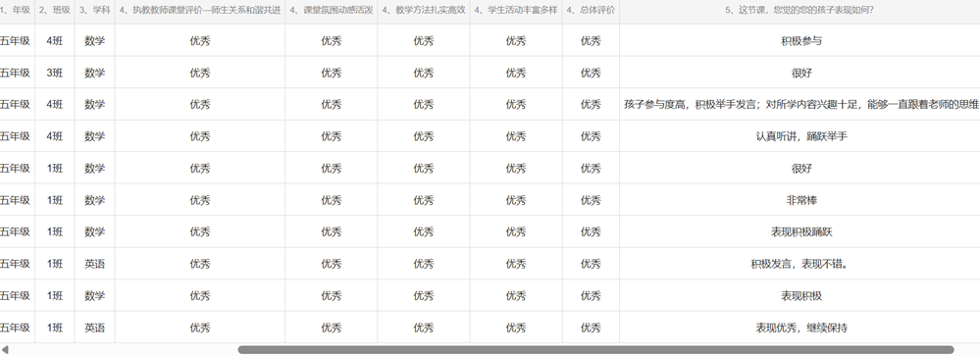Click the 1、年级 column header
Image resolution: width=980 pixels, height=356 pixels.
tap(16, 10)
